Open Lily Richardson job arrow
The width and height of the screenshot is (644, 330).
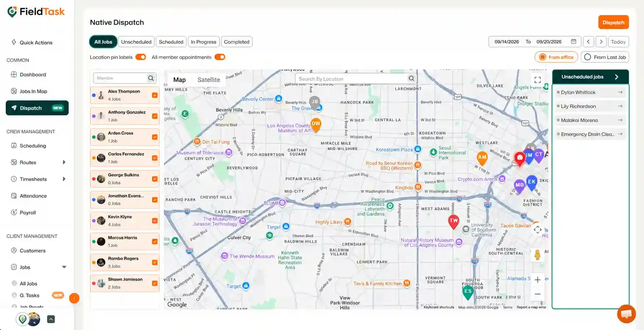tap(620, 106)
